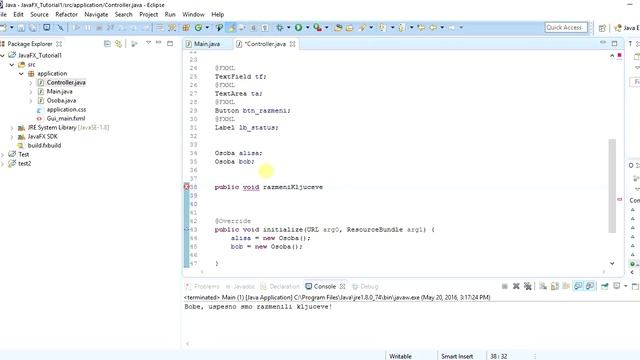This screenshot has height=360, width=640.
Task: Click the Last Edit Location icon
Action: coord(421,28)
